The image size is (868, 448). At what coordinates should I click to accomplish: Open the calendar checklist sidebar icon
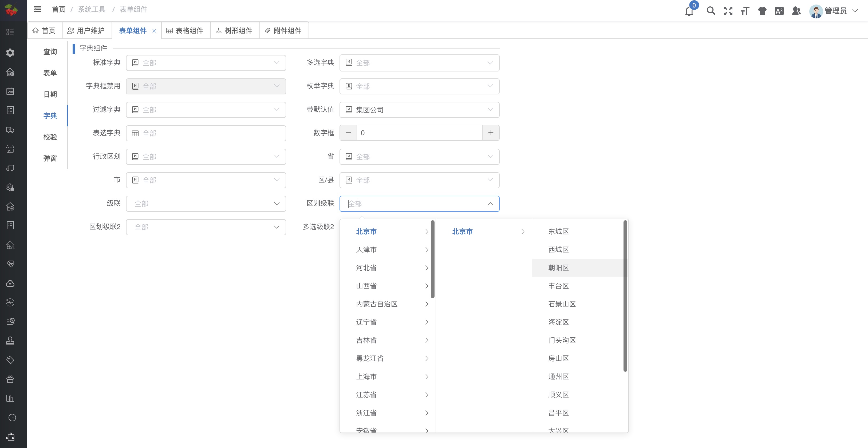pos(10,91)
